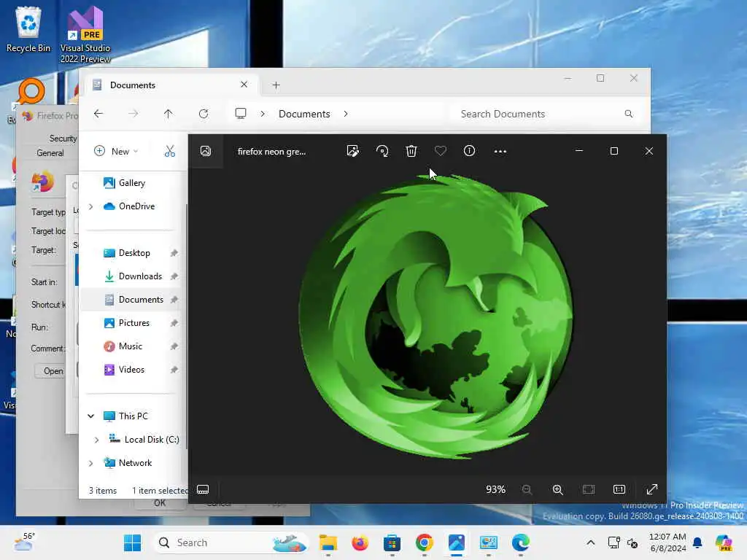Open the New item dropdown in Explorer

tap(116, 151)
